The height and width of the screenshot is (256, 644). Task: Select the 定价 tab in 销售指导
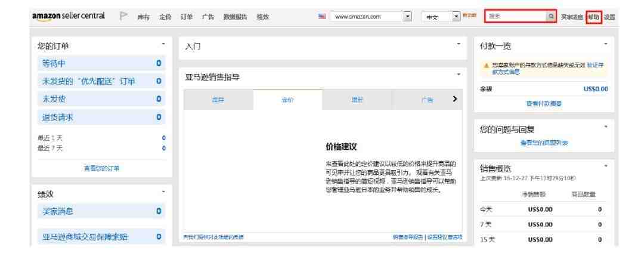287,100
